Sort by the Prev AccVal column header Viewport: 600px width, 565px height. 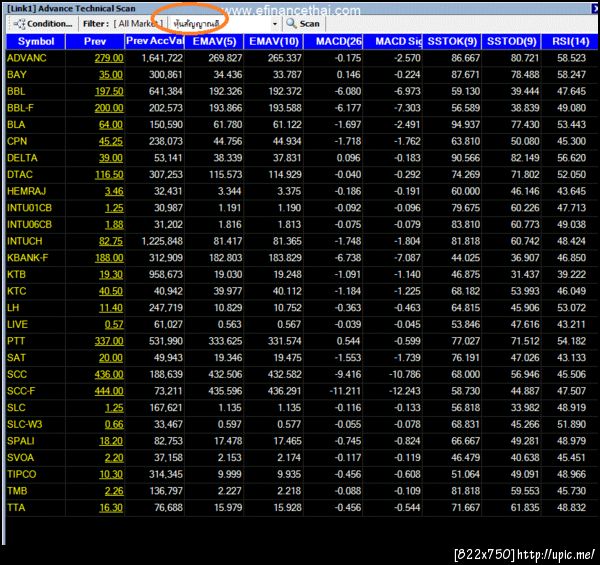point(154,41)
